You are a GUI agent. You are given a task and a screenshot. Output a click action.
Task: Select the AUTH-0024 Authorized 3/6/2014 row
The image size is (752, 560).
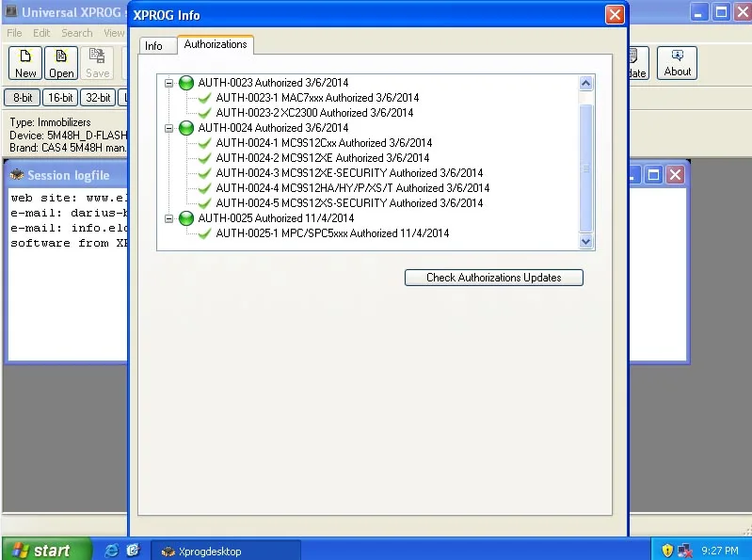(x=273, y=128)
